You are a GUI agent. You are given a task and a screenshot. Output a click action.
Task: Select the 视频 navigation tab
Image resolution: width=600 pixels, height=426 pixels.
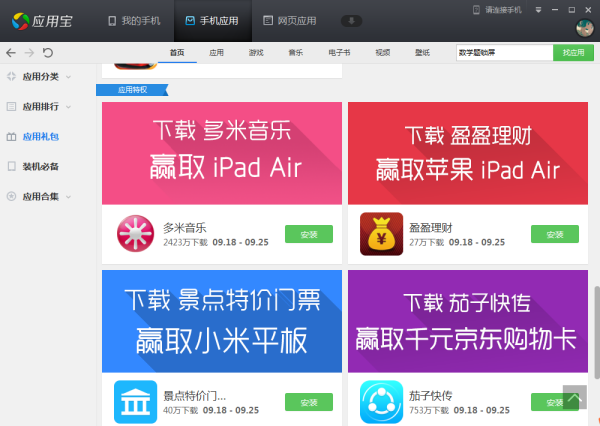point(383,52)
